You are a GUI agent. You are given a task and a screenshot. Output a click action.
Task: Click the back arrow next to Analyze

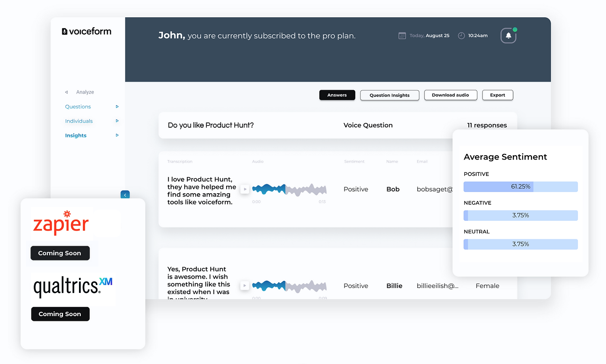(66, 92)
